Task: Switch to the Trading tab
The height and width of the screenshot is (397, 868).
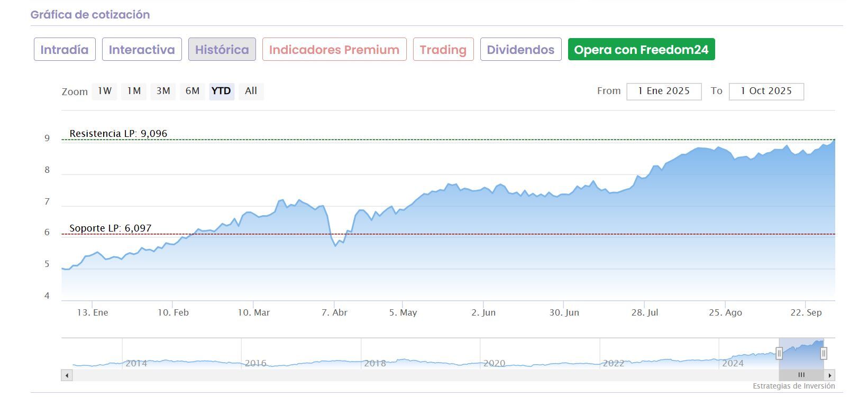Action: [x=443, y=50]
